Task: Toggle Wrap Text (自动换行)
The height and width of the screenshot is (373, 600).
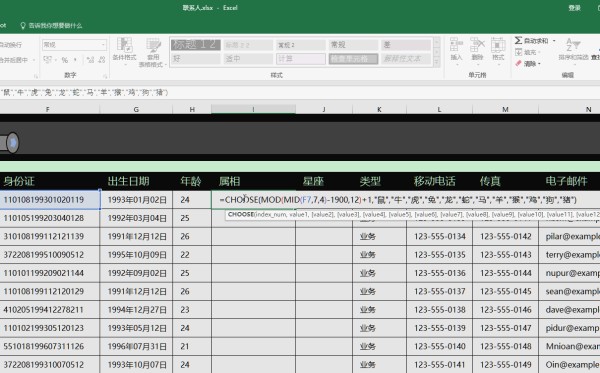Action: (11, 45)
